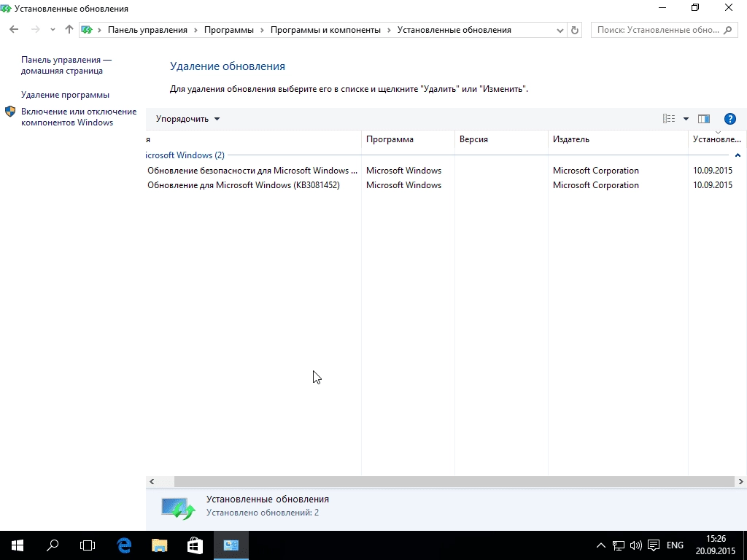The image size is (747, 560).
Task: Sort by the Программа column header
Action: click(x=409, y=139)
